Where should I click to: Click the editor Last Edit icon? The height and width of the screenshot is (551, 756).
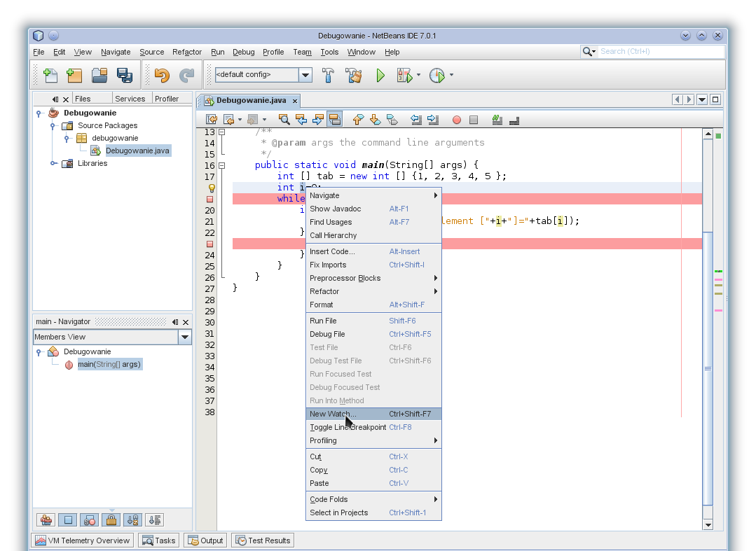211,120
